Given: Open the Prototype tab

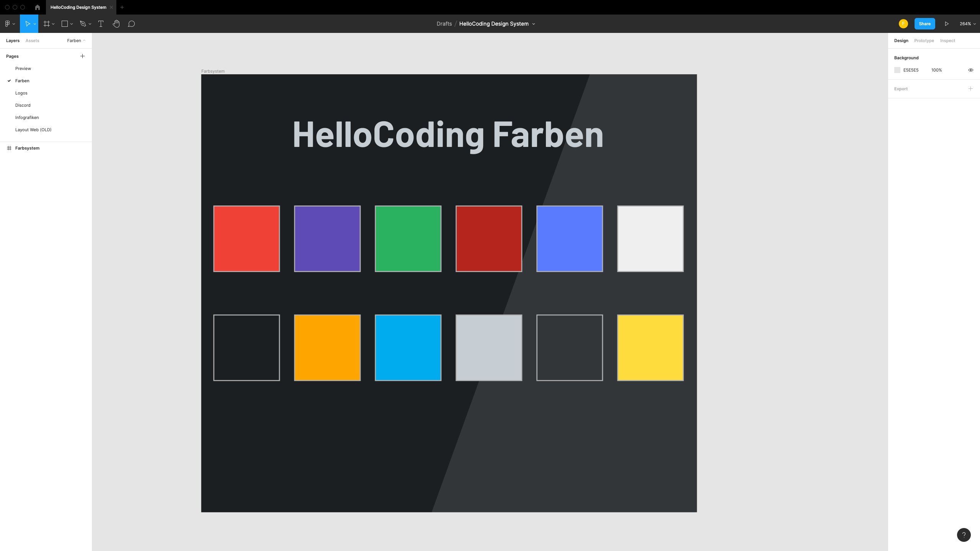Looking at the screenshot, I should [x=924, y=40].
